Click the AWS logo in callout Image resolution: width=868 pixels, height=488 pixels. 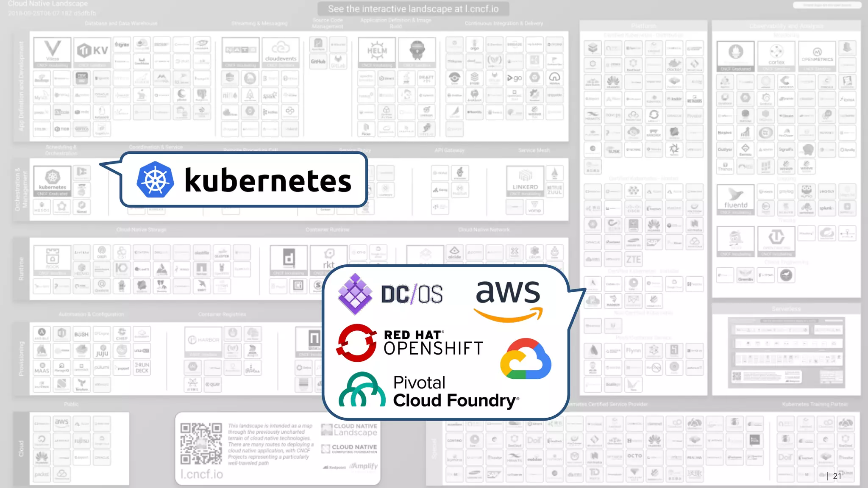point(508,300)
